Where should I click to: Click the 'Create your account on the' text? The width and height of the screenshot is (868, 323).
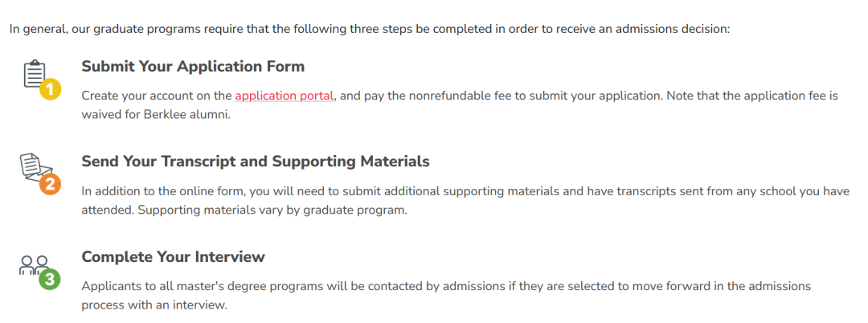click(157, 96)
